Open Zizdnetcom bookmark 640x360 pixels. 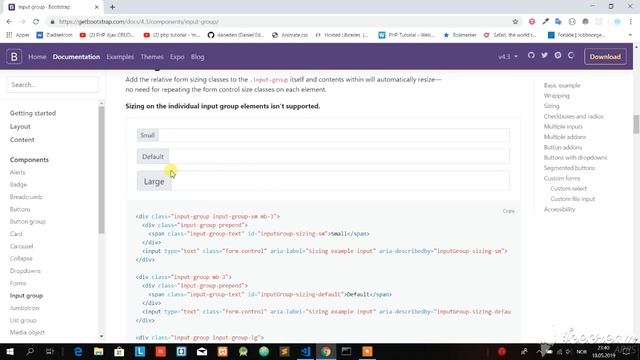click(x=55, y=35)
